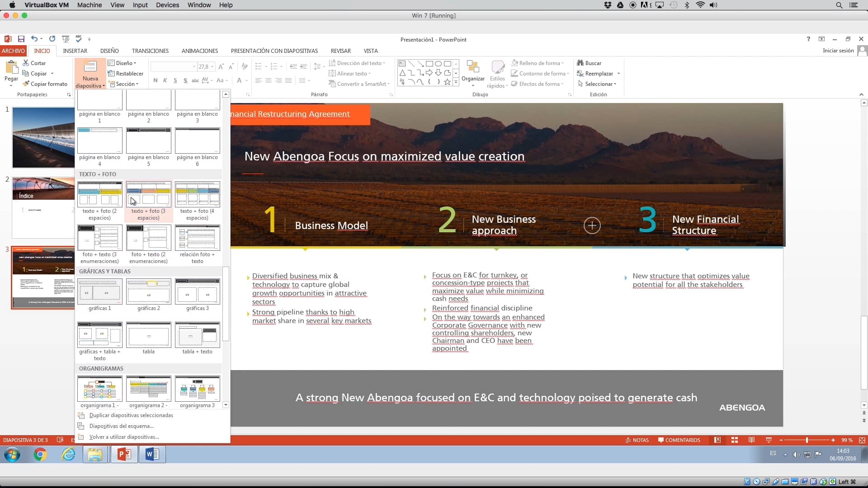Start slide show from status bar
The height and width of the screenshot is (488, 868).
click(x=769, y=440)
